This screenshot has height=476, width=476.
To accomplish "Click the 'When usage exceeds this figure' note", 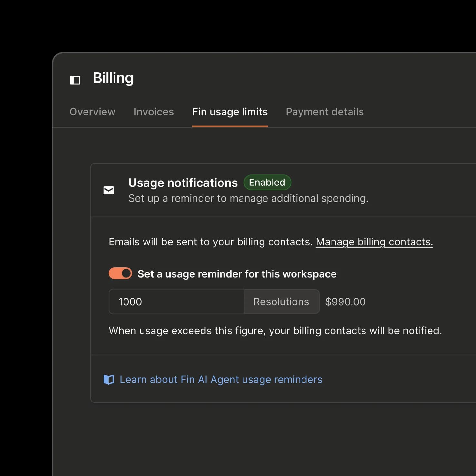I will pos(275,331).
